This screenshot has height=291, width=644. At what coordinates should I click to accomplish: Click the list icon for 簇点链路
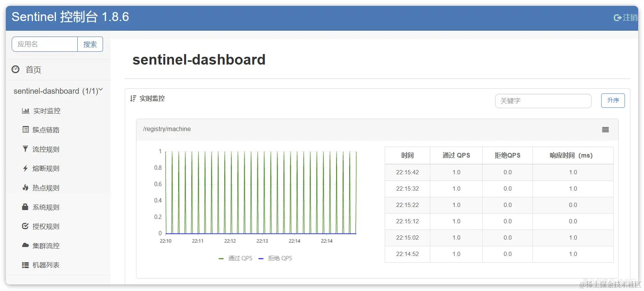coord(26,130)
